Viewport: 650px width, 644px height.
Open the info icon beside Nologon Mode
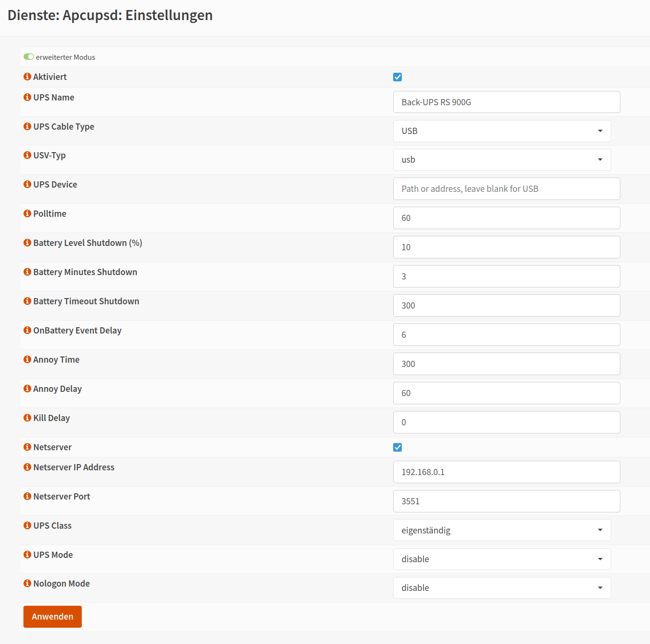tap(27, 583)
